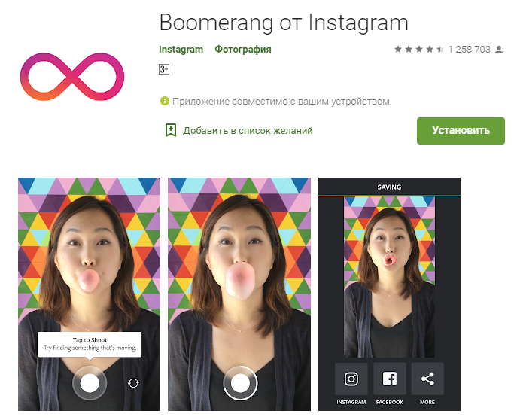Viewport: 514px width, 420px height.
Task: Click the reviewers person icon
Action: click(499, 50)
